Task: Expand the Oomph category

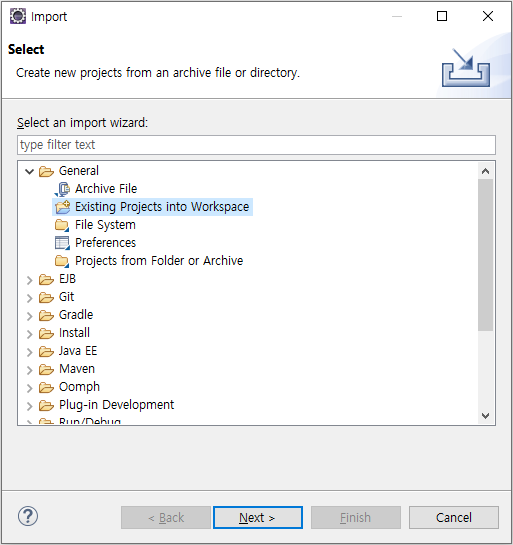Action: click(x=30, y=388)
